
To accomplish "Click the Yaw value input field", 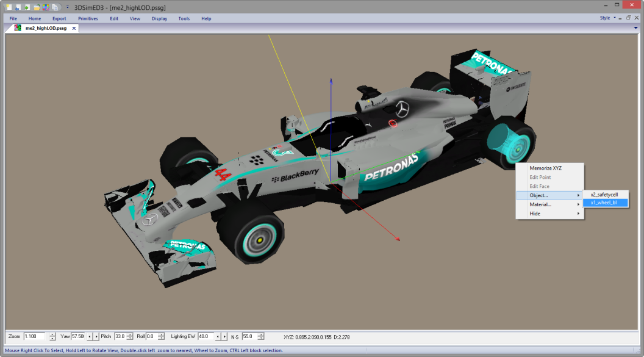I will (78, 336).
